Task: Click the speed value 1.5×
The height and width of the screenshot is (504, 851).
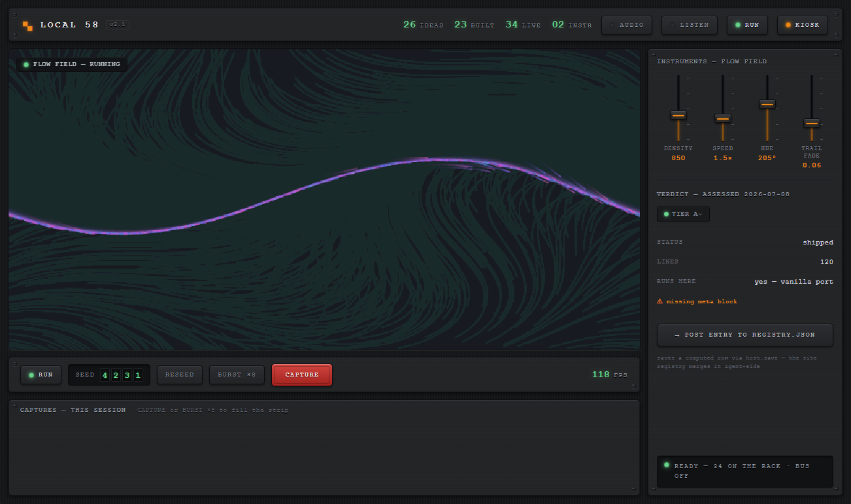Action: coord(723,158)
